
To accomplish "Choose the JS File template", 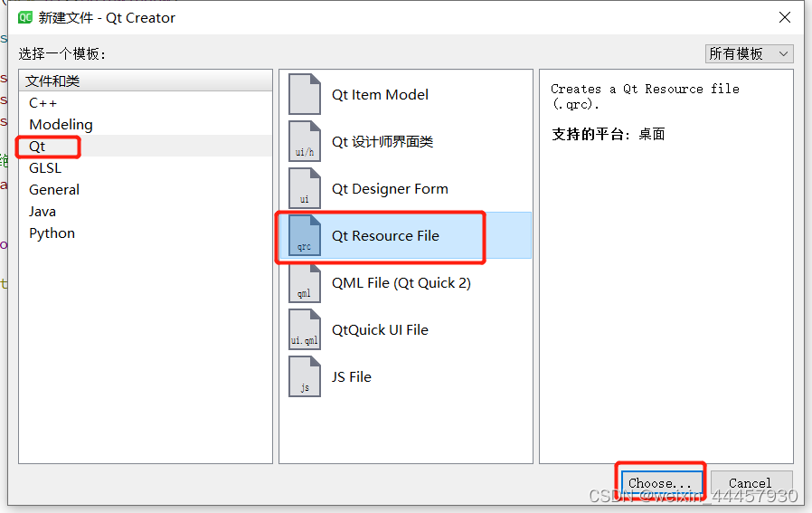I will pyautogui.click(x=405, y=376).
